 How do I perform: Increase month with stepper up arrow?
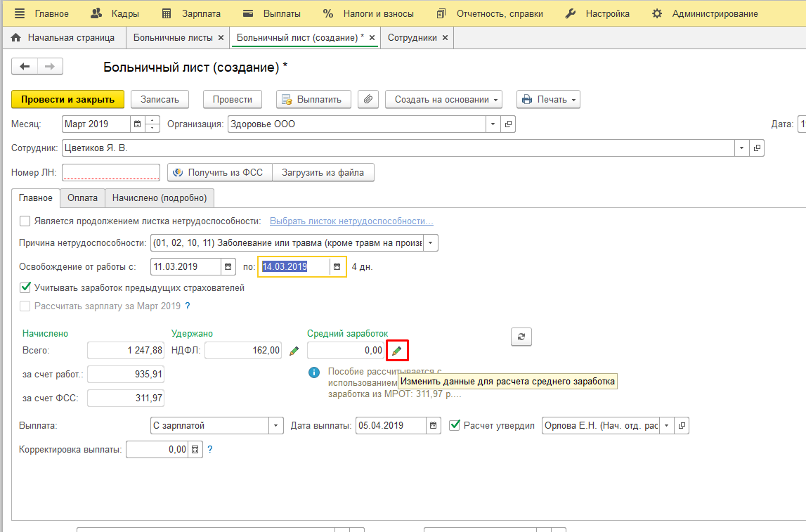[x=152, y=120]
